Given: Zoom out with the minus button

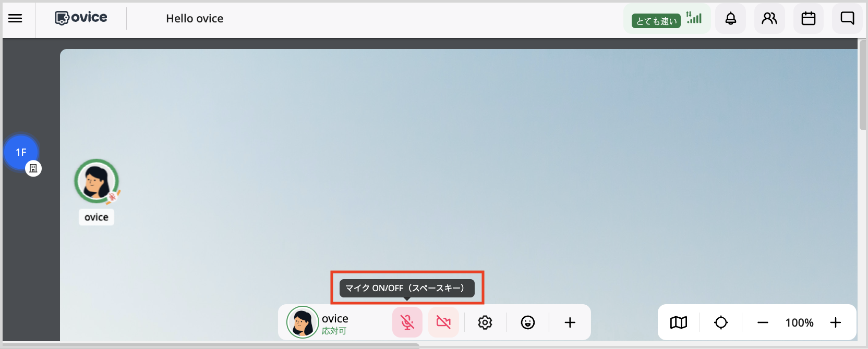Looking at the screenshot, I should click(x=763, y=322).
